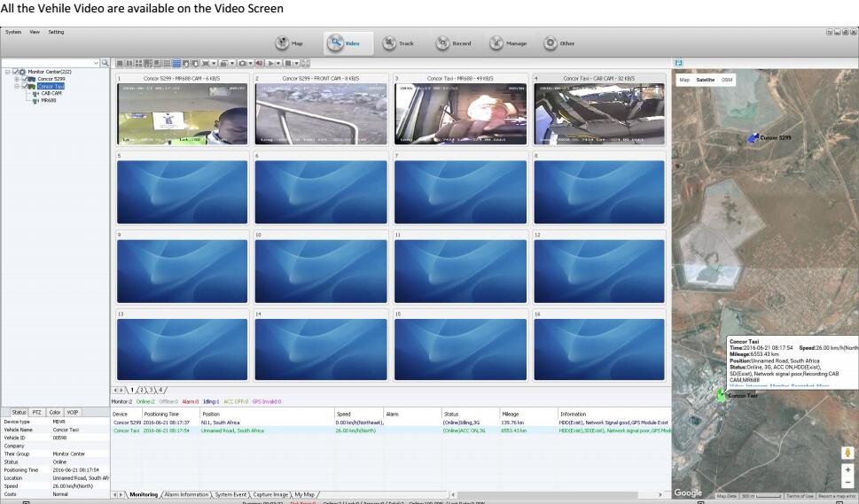Open dropdown arrow next to play icon
Screen dimensions: 859x504
(278, 64)
